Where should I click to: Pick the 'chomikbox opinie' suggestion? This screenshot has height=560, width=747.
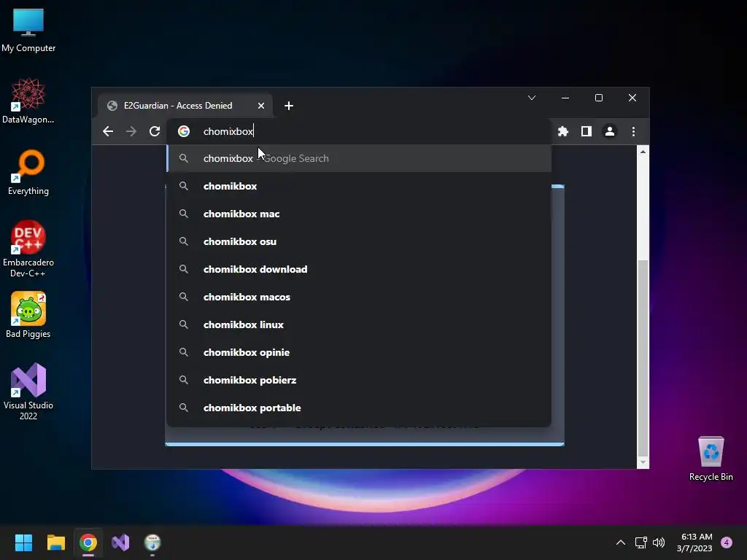click(359, 352)
